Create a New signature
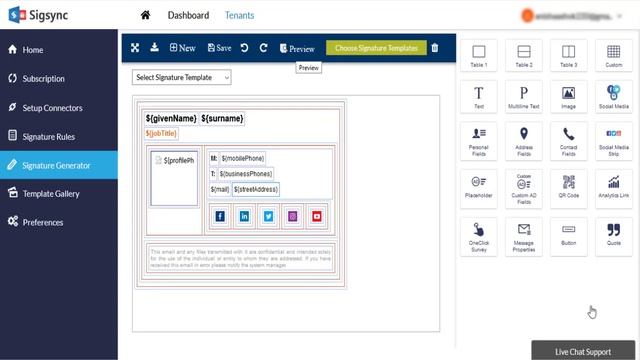The image size is (640, 360). [182, 48]
